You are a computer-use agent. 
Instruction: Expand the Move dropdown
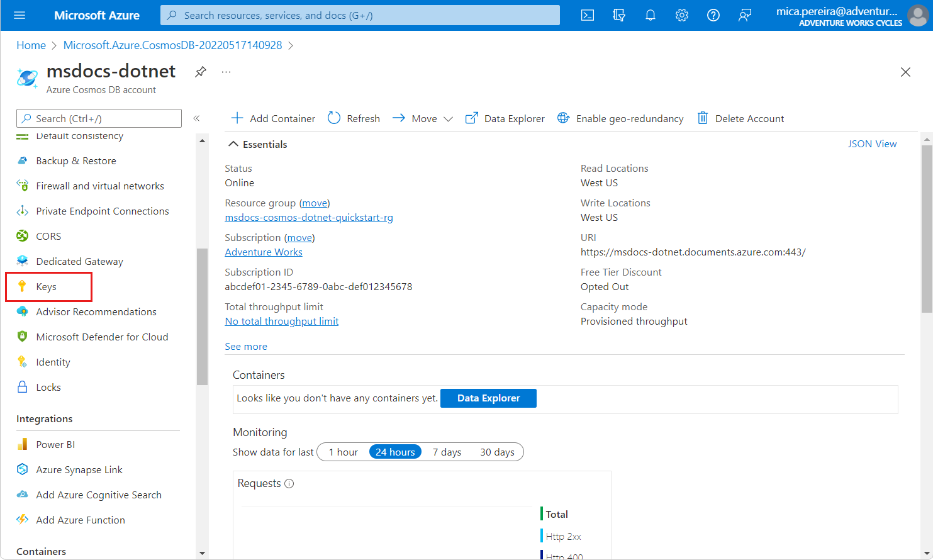(x=448, y=119)
